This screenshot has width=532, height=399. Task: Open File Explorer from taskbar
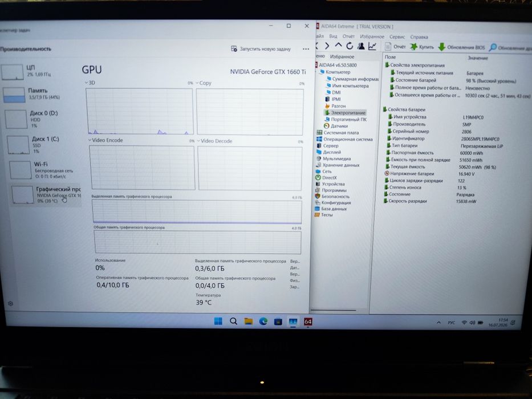pos(249,321)
